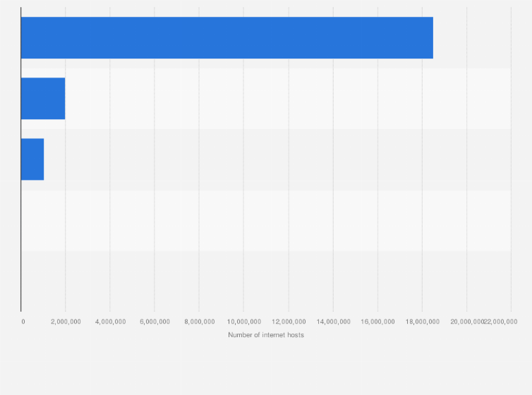Select the '8,000,000' axis label
The height and width of the screenshot is (395, 532).
[x=200, y=322]
